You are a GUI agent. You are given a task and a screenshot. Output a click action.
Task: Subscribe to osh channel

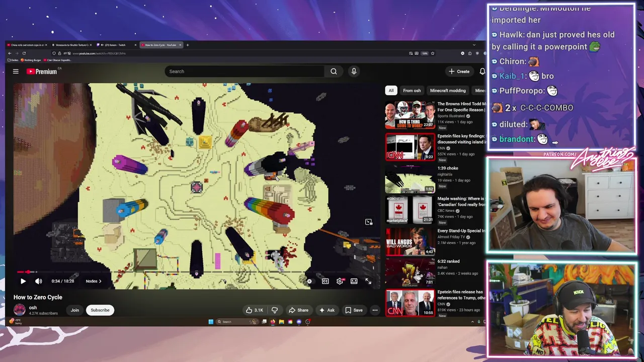[100, 310]
